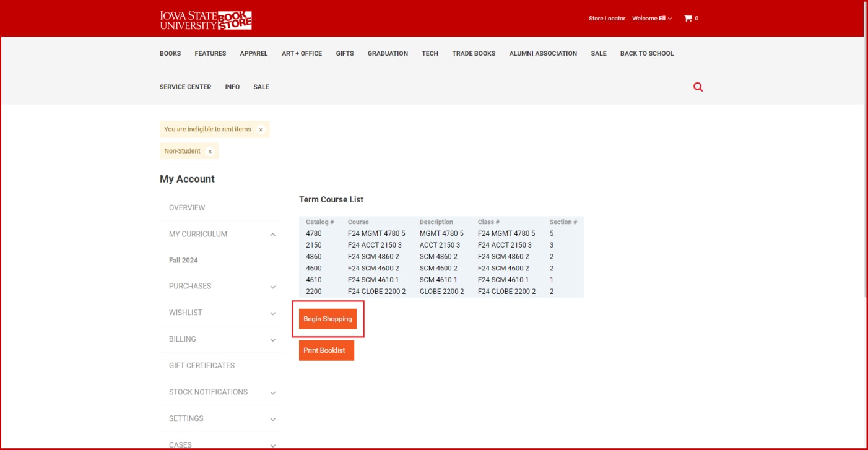Click the Begin Shopping button
The width and height of the screenshot is (868, 450).
[x=328, y=319]
